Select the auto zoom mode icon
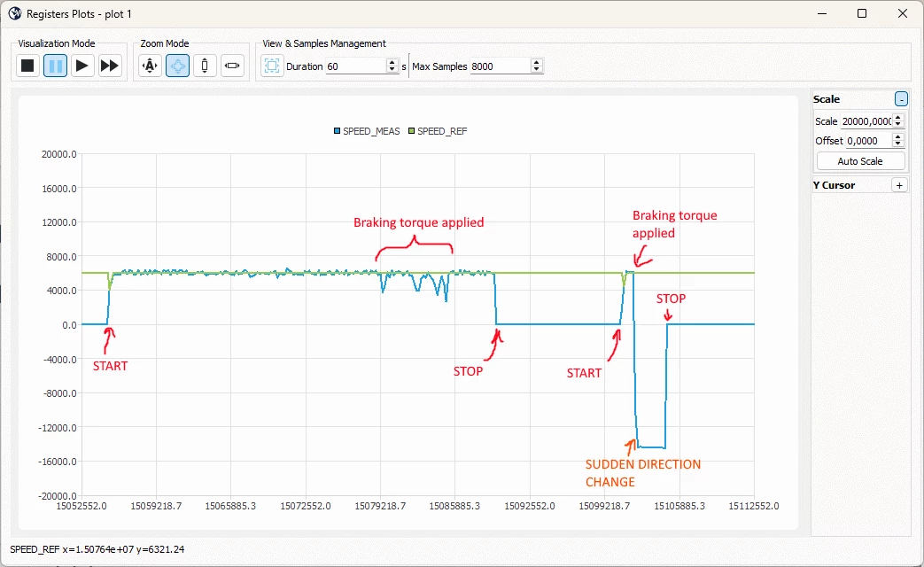Viewport: 924px width, 567px height. tap(151, 66)
